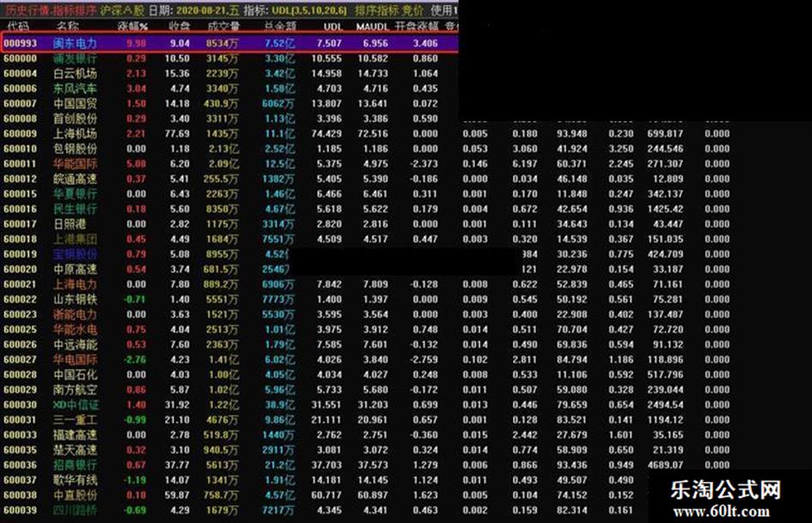The width and height of the screenshot is (812, 523).
Task: Select the 华电国际 stock name
Action: click(75, 359)
